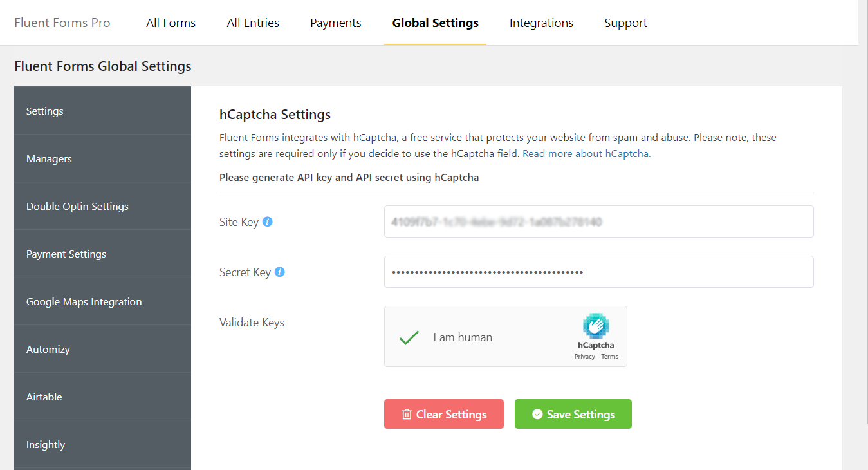The image size is (868, 470).
Task: Click the hCaptcha logo icon
Action: point(596,326)
